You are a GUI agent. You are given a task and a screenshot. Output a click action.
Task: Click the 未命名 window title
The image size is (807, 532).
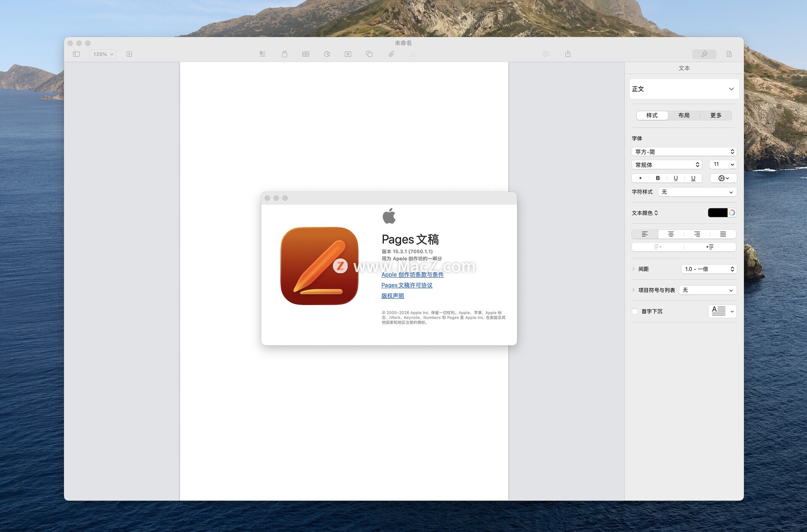coord(403,43)
